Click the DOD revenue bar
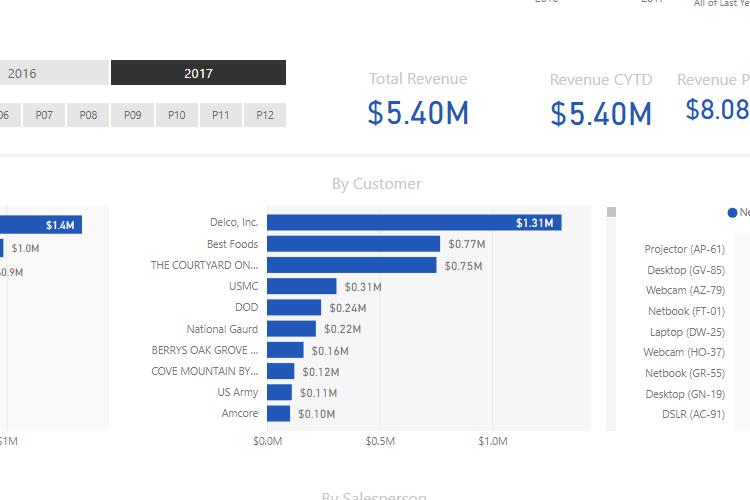The image size is (750, 500). tap(294, 307)
